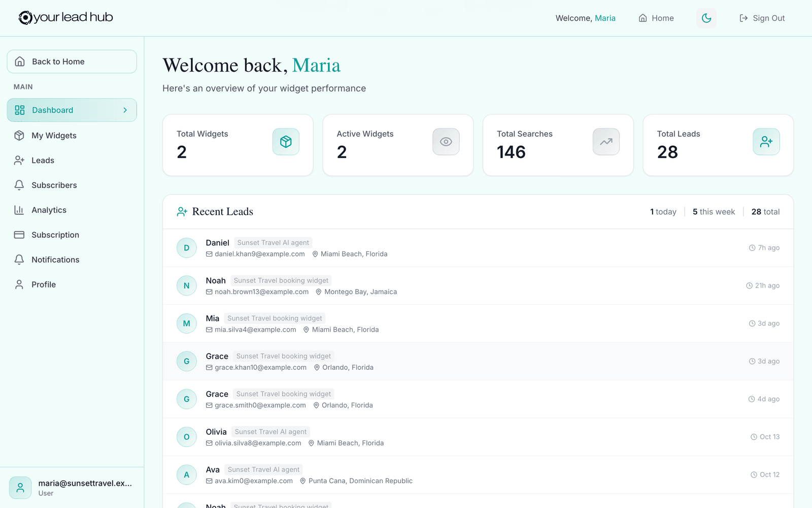Click Noah's avatar letter N

point(187,286)
